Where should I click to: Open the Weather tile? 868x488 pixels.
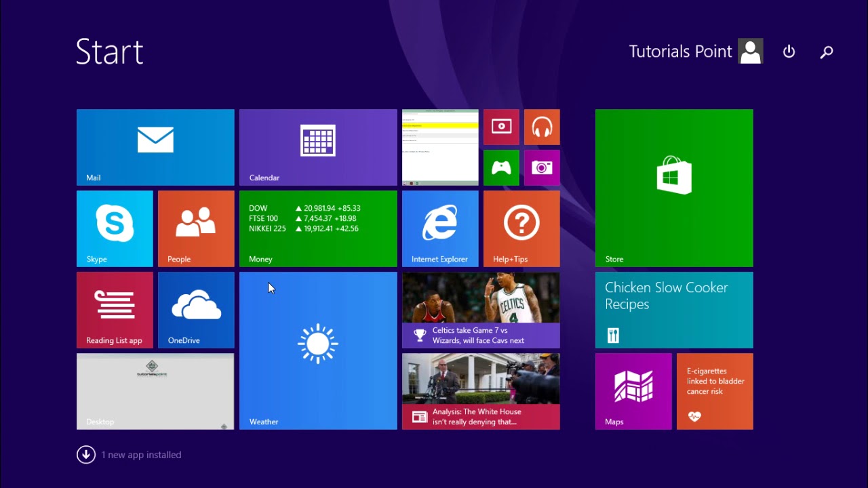pos(318,350)
